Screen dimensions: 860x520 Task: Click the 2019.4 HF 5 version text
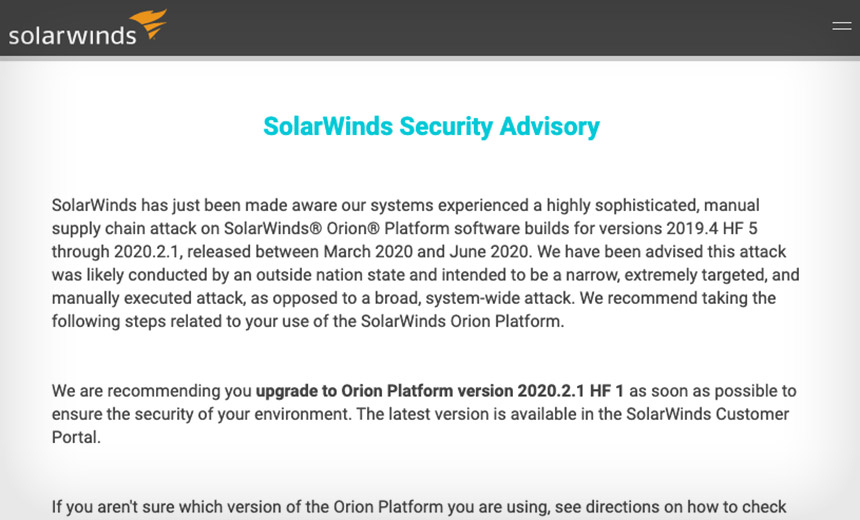coord(712,228)
